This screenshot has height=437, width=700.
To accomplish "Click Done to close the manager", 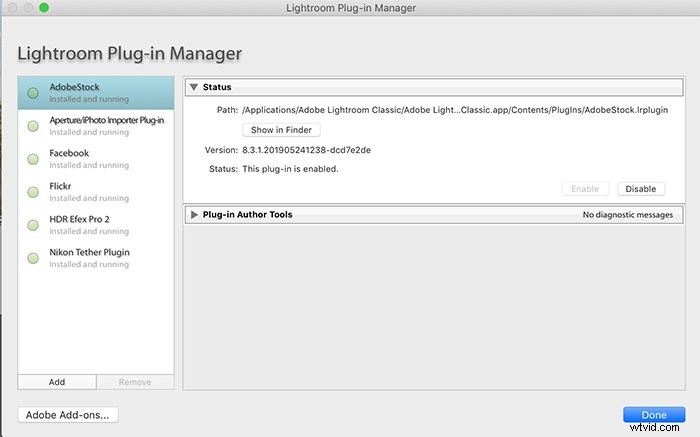I will pyautogui.click(x=654, y=415).
